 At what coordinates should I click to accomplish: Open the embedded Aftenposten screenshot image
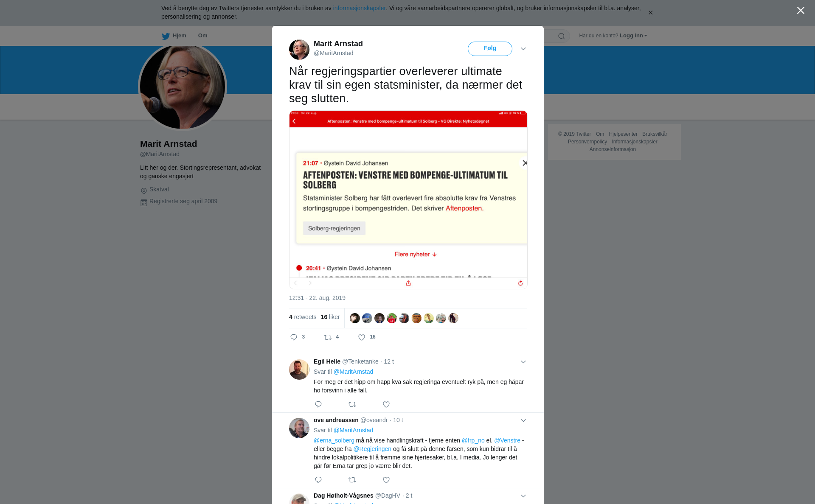tap(408, 200)
